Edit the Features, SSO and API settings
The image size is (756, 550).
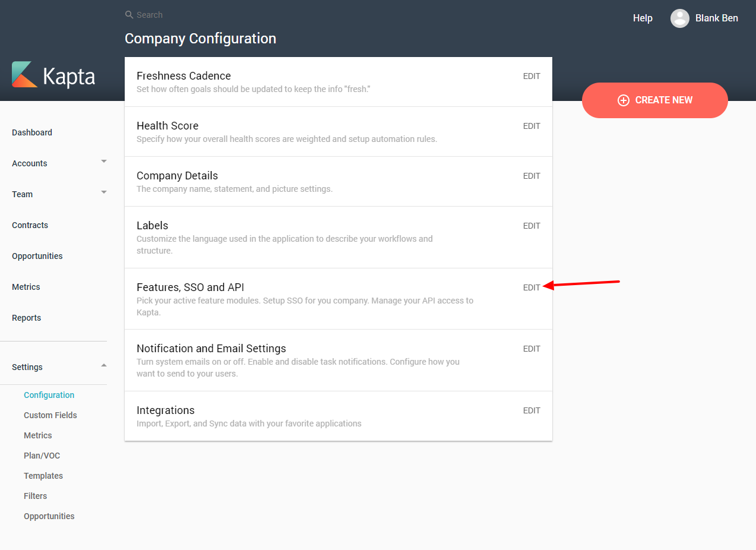click(531, 287)
